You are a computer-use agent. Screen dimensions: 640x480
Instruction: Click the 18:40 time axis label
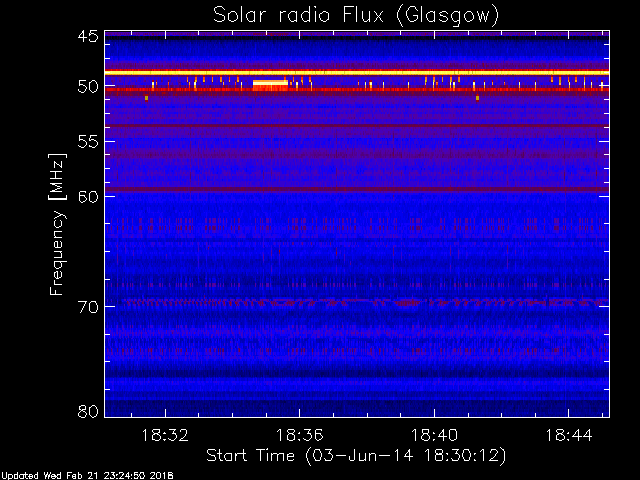tap(434, 435)
